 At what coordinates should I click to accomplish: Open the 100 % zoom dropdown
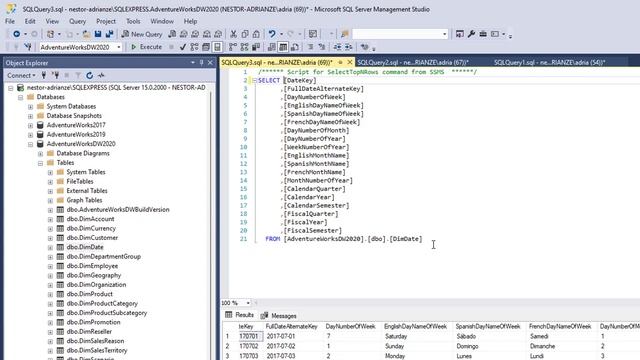[x=248, y=303]
